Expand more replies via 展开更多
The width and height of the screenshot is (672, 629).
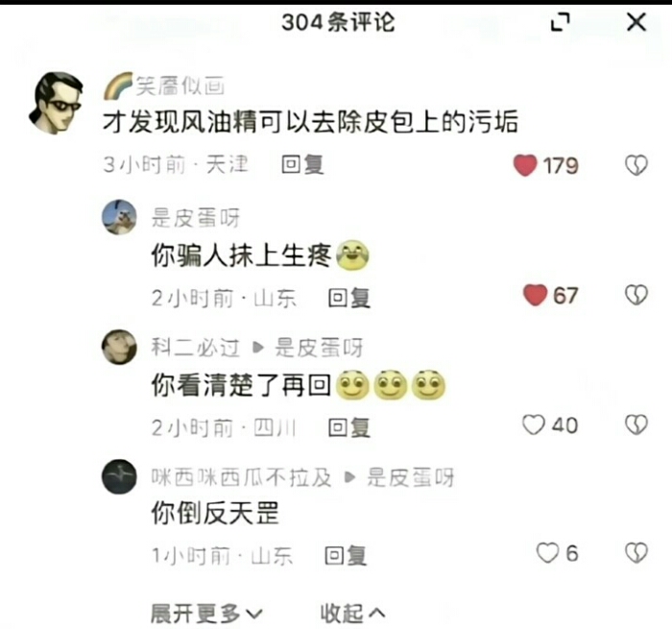206,614
